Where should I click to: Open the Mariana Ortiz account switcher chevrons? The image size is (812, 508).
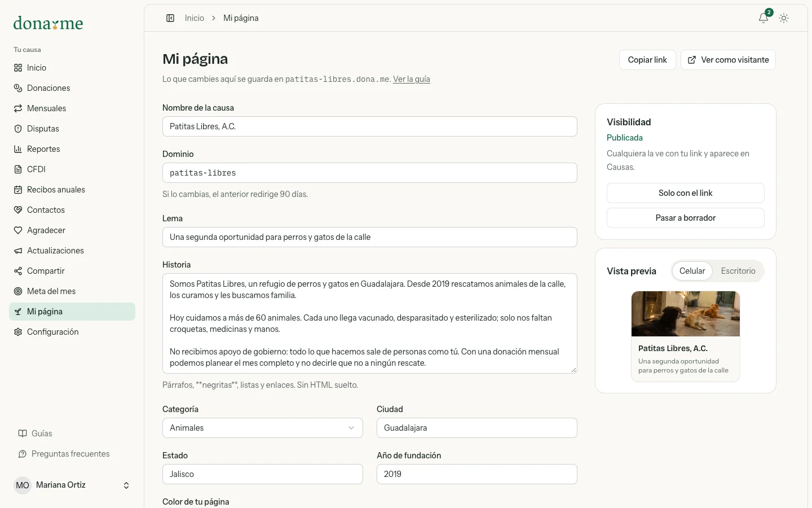[x=126, y=485]
